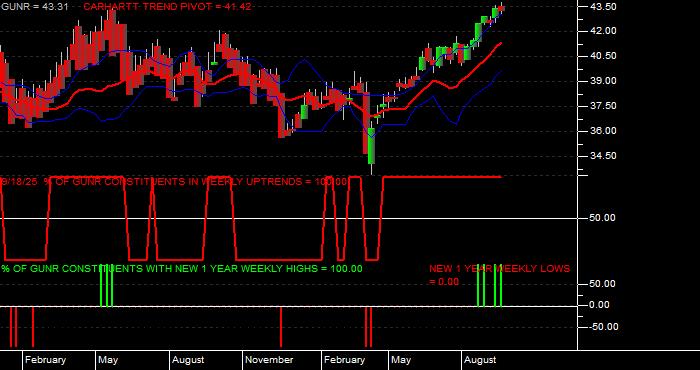The image size is (700, 370).
Task: Click the 34.50 price axis label
Action: pos(604,156)
